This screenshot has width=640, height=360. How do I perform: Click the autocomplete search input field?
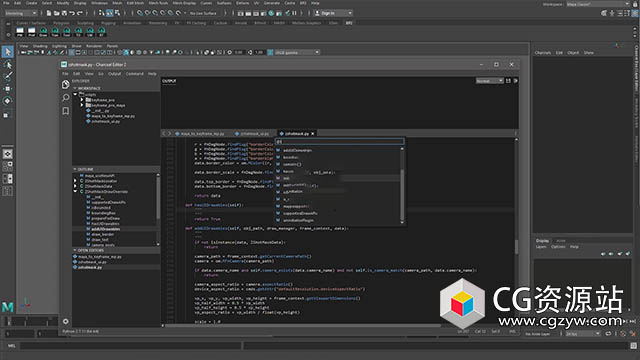tap(340, 141)
